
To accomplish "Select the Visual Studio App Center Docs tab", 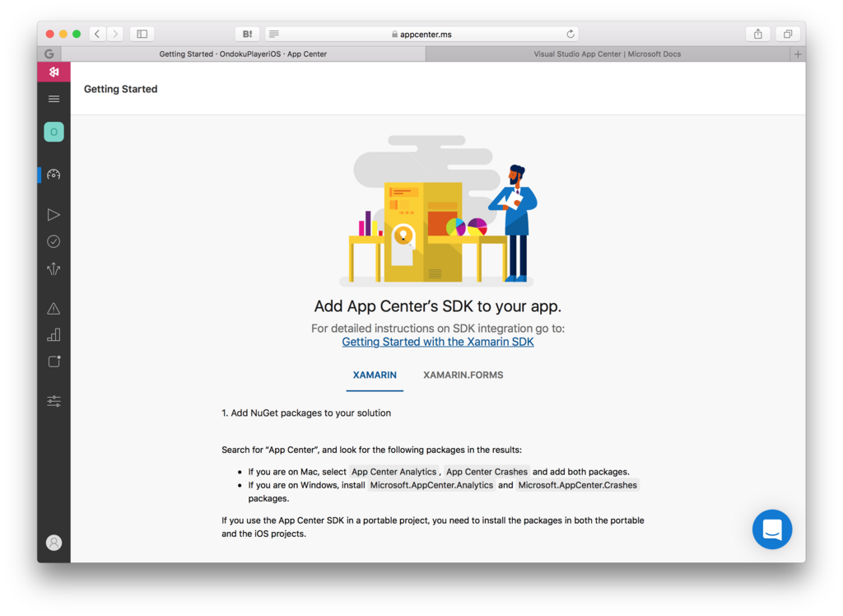I will click(x=608, y=54).
